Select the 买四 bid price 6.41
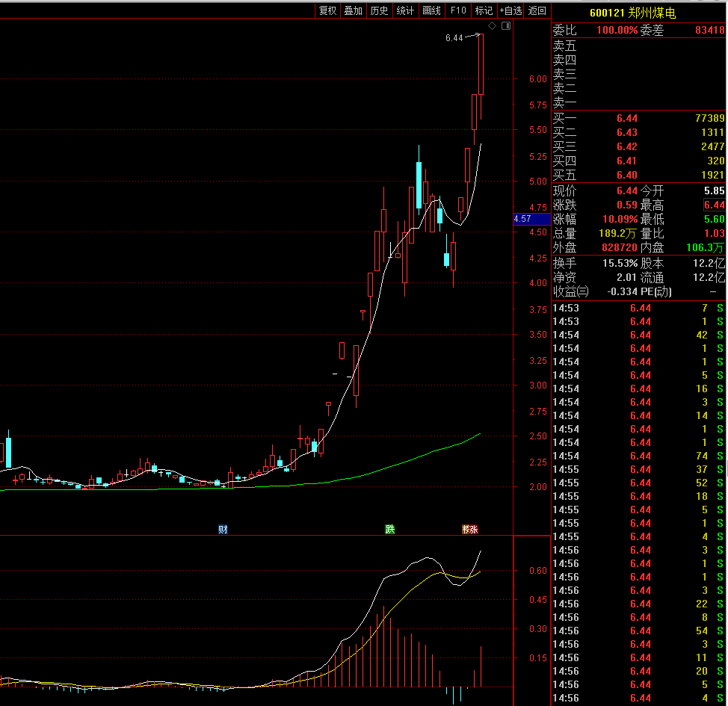Viewport: 728px width, 706px height. click(627, 161)
